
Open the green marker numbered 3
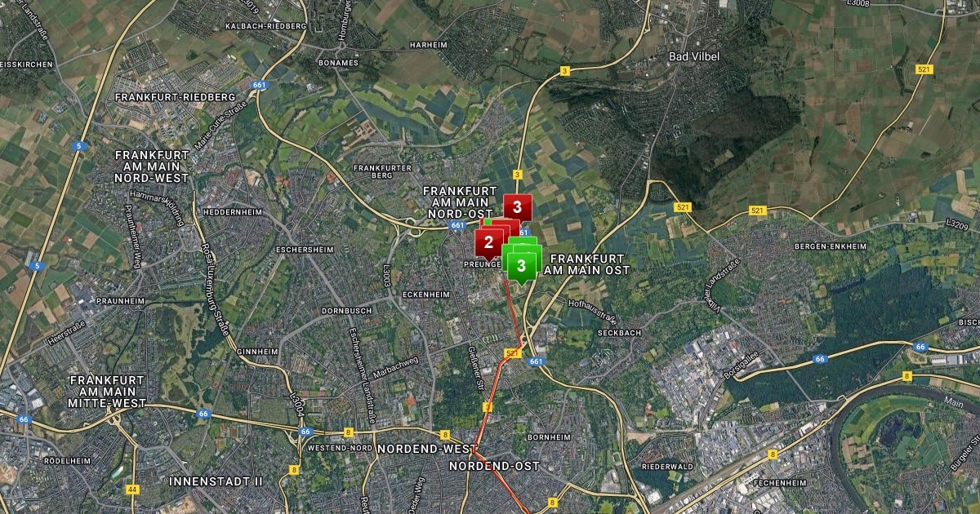click(521, 266)
